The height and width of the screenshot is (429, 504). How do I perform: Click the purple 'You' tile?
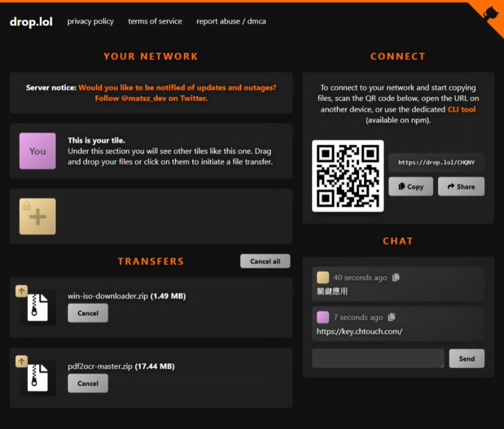click(x=38, y=151)
